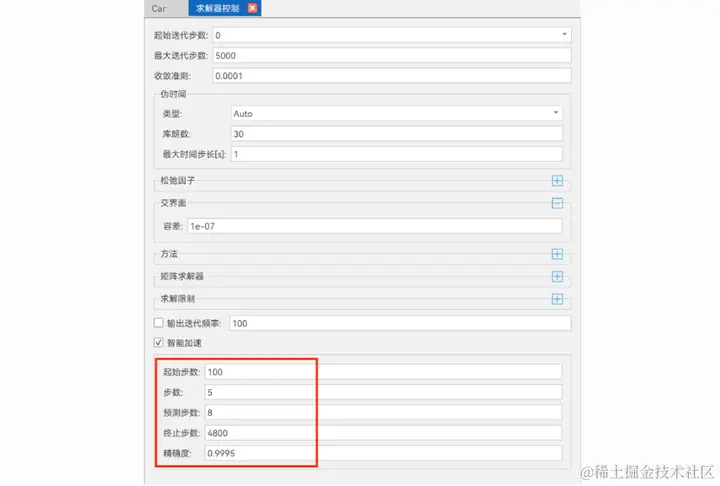This screenshot has width=720, height=486.
Task: Edit the 收敛准则 field showing 0.0001
Action: pos(392,76)
